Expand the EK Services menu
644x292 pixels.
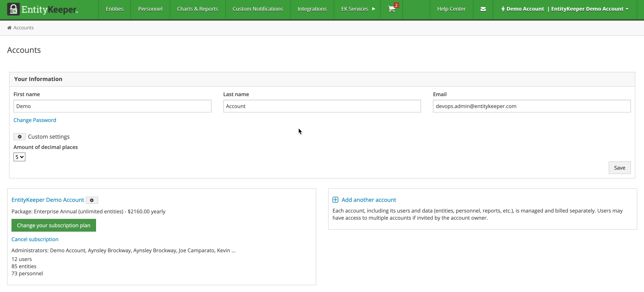[358, 9]
